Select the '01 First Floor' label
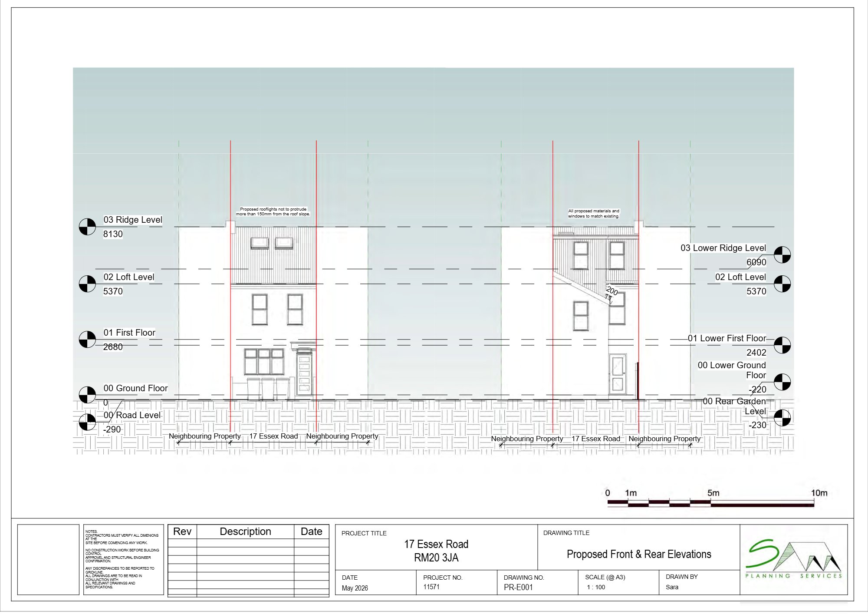Viewport: 868px width, 614px height. tap(129, 333)
